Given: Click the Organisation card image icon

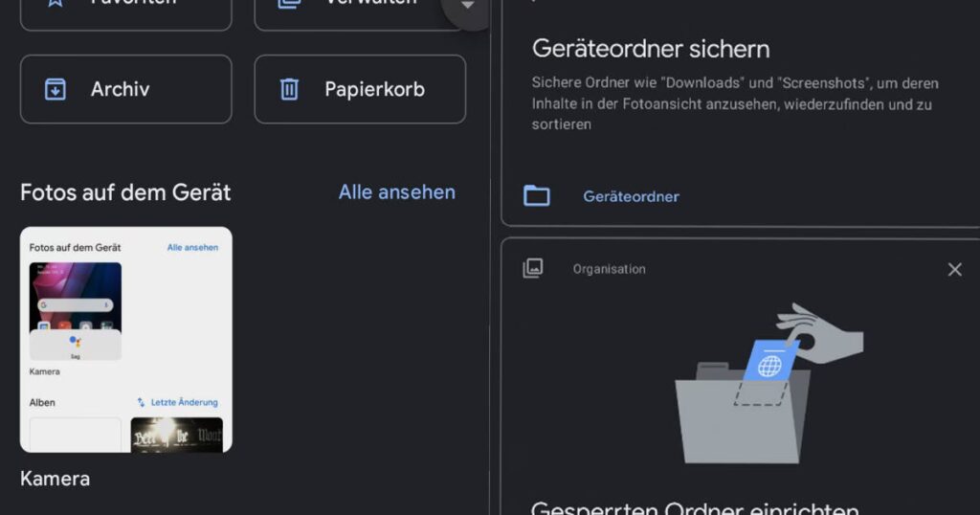Looking at the screenshot, I should pyautogui.click(x=533, y=269).
